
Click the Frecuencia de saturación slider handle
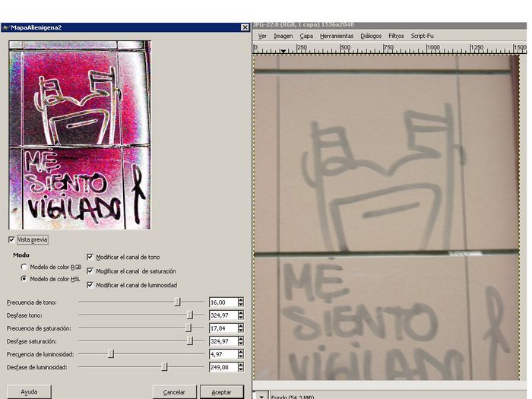point(188,328)
